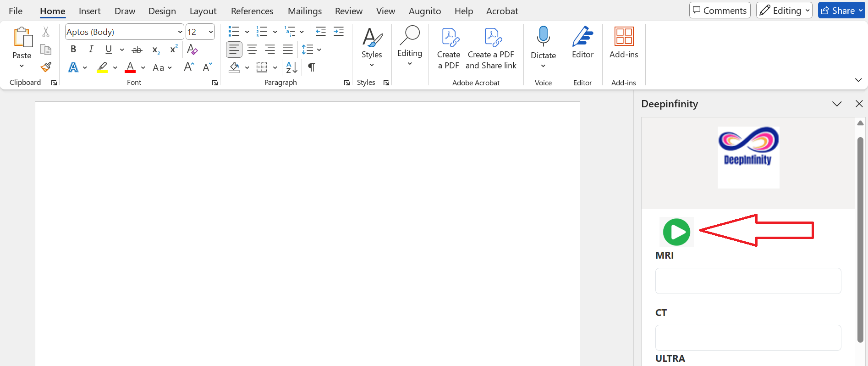This screenshot has height=366, width=868.
Task: Open the Editor proofing tool
Action: click(x=582, y=42)
